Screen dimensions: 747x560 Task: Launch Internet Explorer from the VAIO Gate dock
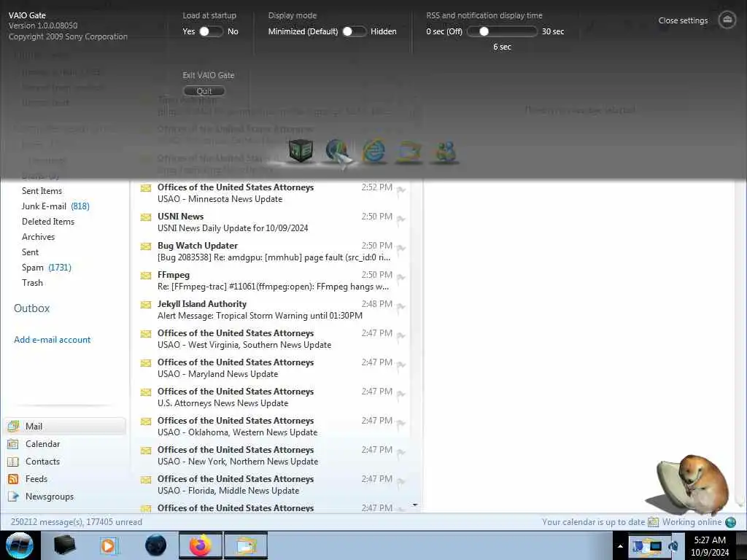pyautogui.click(x=374, y=151)
